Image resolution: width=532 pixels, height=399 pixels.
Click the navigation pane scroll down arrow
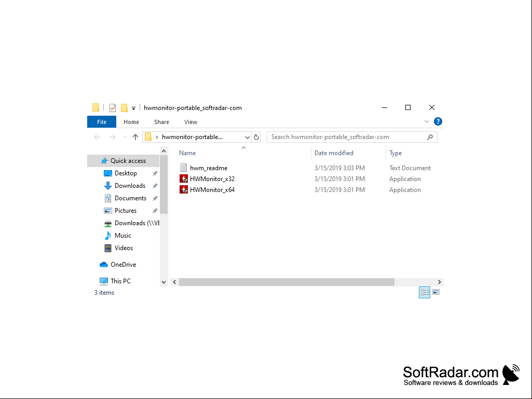pos(164,282)
